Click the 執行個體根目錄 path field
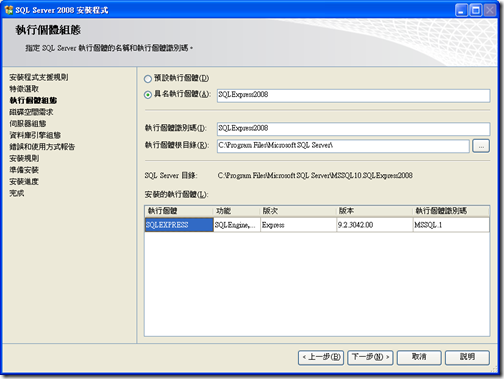This screenshot has height=379, width=504. pyautogui.click(x=343, y=146)
